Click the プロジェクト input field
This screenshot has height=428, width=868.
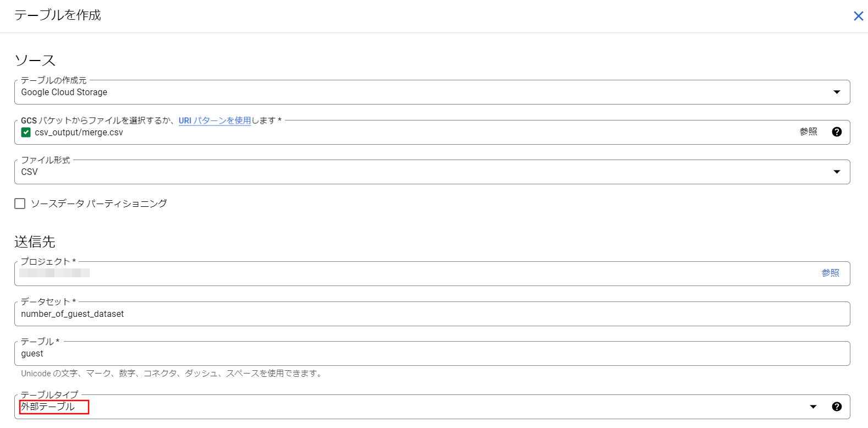pos(220,273)
